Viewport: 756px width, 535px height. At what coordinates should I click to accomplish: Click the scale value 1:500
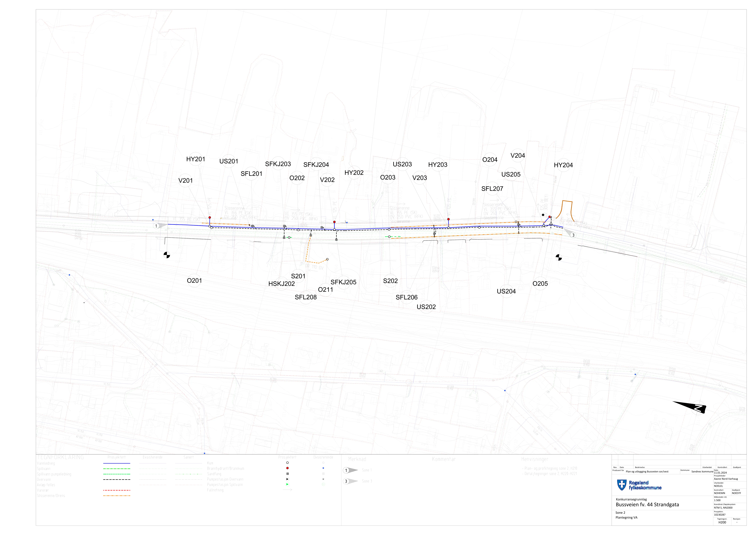[x=717, y=500]
